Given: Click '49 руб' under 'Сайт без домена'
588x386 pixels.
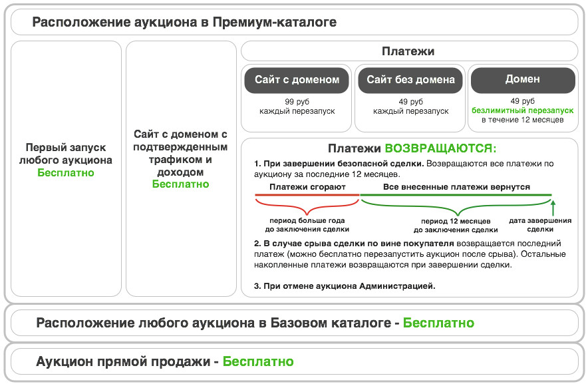Looking at the screenshot, I should pos(410,102).
